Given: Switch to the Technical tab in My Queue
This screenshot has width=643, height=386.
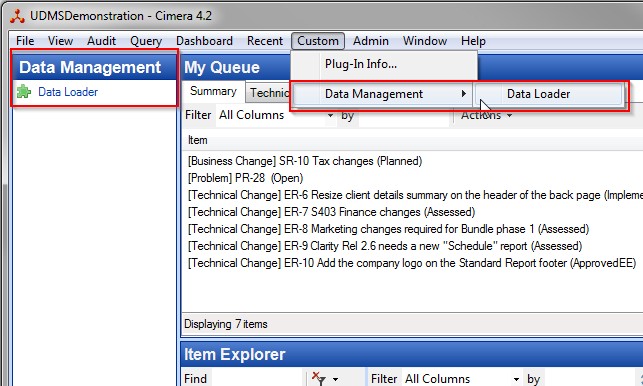Looking at the screenshot, I should 269,93.
